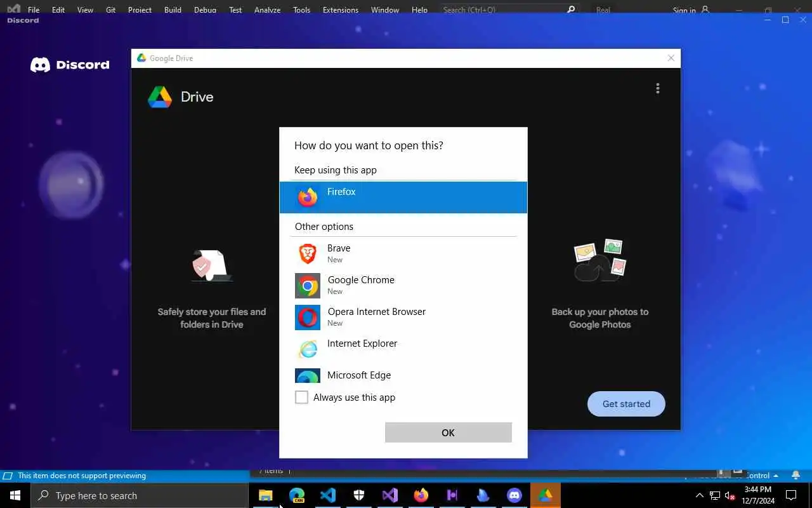Open Google Drive three-dot menu

tap(658, 88)
